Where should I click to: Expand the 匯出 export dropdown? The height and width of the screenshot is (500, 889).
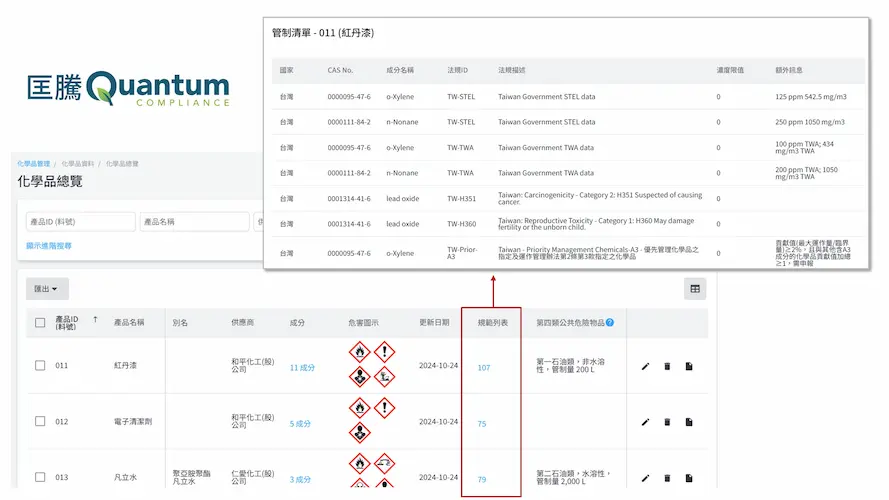(47, 289)
